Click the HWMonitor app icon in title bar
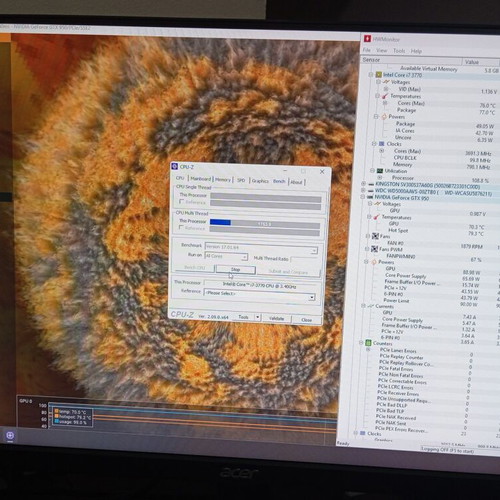This screenshot has height=500, width=500. [x=367, y=38]
